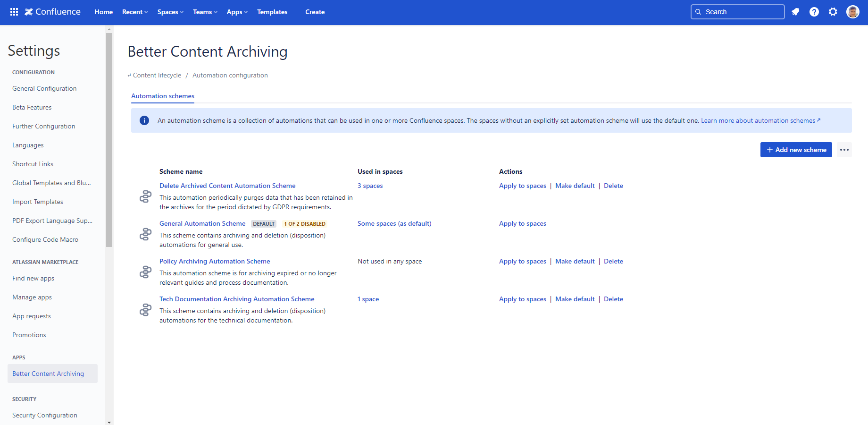
Task: Open Delete Archived Content Automation Scheme
Action: tap(227, 186)
